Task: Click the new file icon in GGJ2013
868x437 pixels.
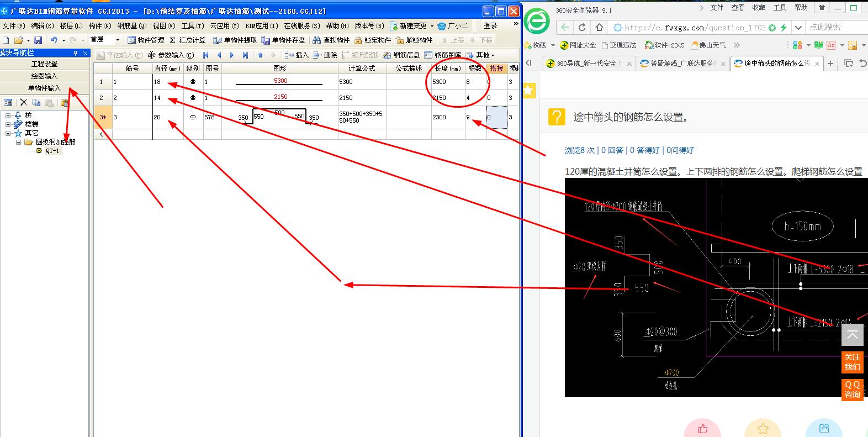Action: 6,40
